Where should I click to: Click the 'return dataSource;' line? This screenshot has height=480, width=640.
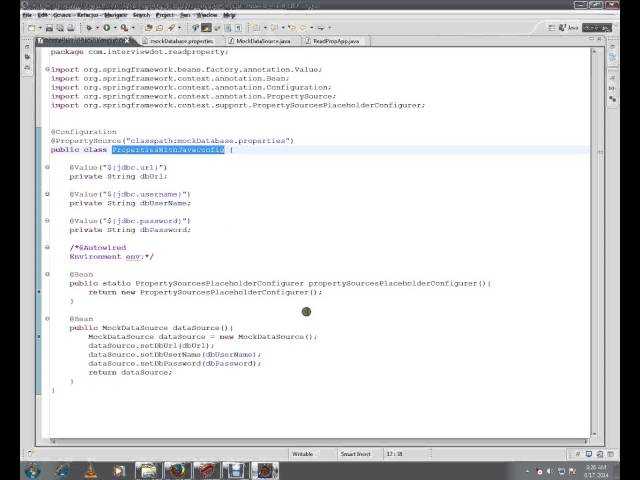tap(130, 372)
